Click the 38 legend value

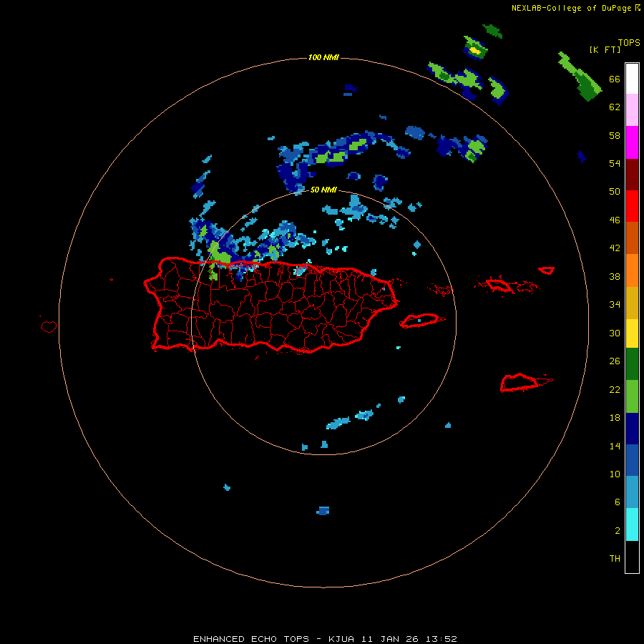(x=615, y=276)
